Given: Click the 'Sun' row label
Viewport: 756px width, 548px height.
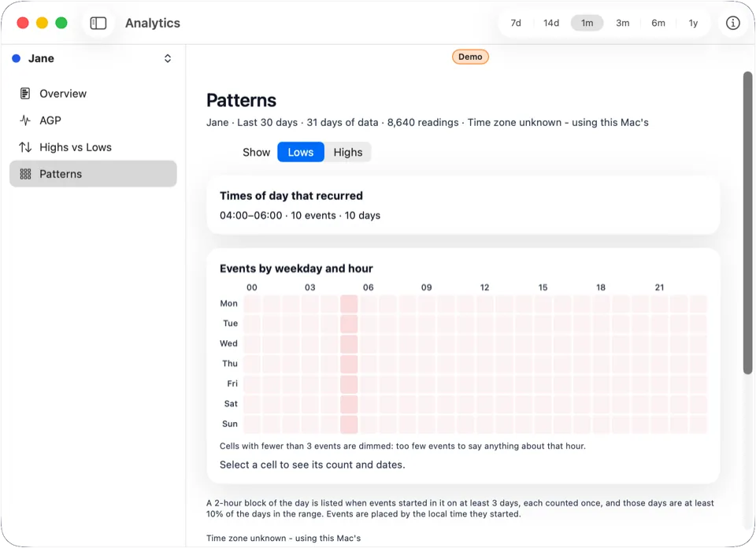Looking at the screenshot, I should 229,424.
